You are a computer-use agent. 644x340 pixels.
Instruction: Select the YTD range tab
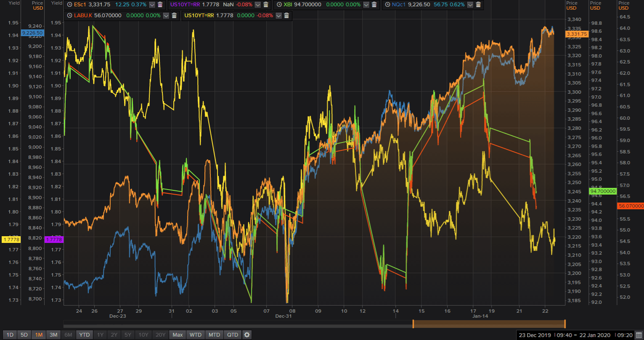(x=85, y=335)
